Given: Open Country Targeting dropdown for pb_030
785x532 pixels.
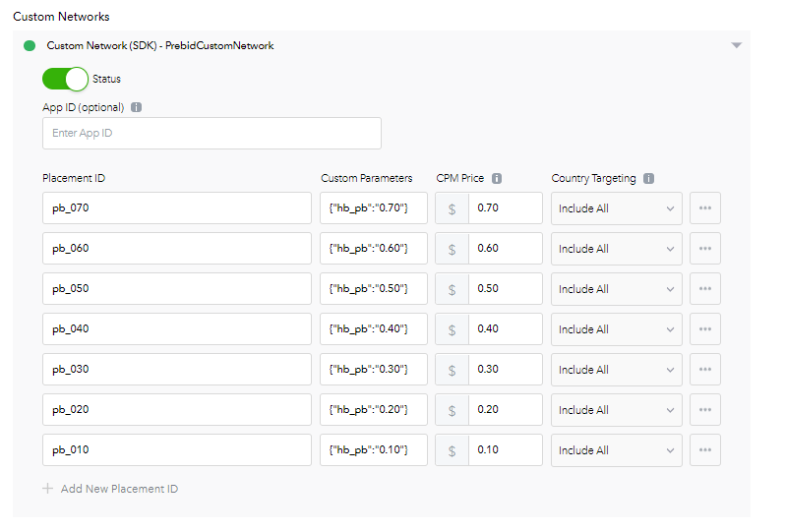Looking at the screenshot, I should click(616, 370).
